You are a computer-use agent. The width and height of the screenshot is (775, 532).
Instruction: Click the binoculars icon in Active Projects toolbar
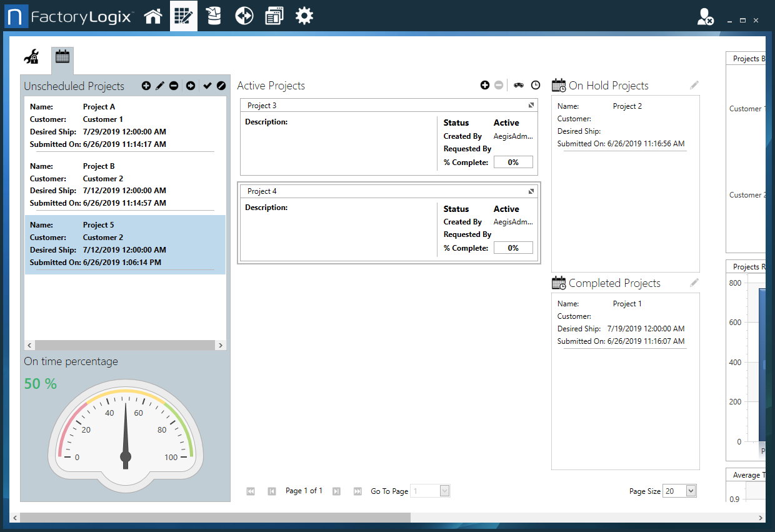tap(519, 85)
